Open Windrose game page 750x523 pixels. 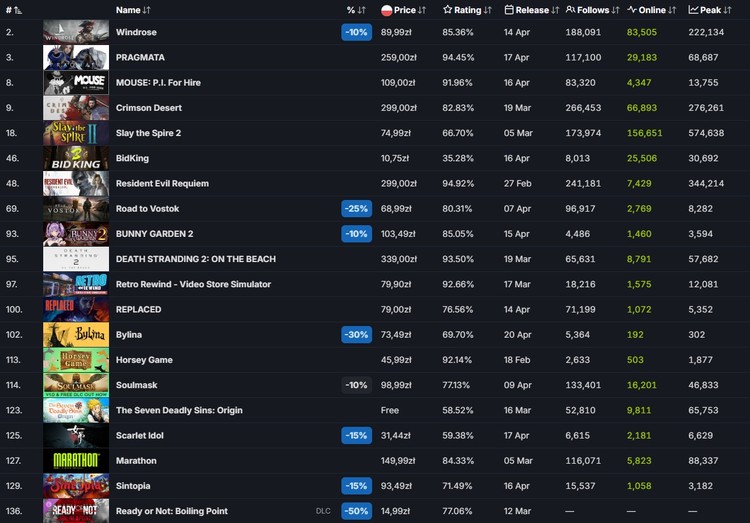pyautogui.click(x=136, y=32)
